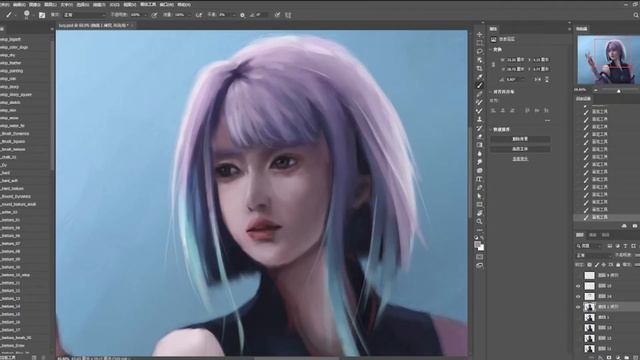The height and width of the screenshot is (360, 640).
Task: Toggle link width and height chain icon
Action: tap(493, 64)
